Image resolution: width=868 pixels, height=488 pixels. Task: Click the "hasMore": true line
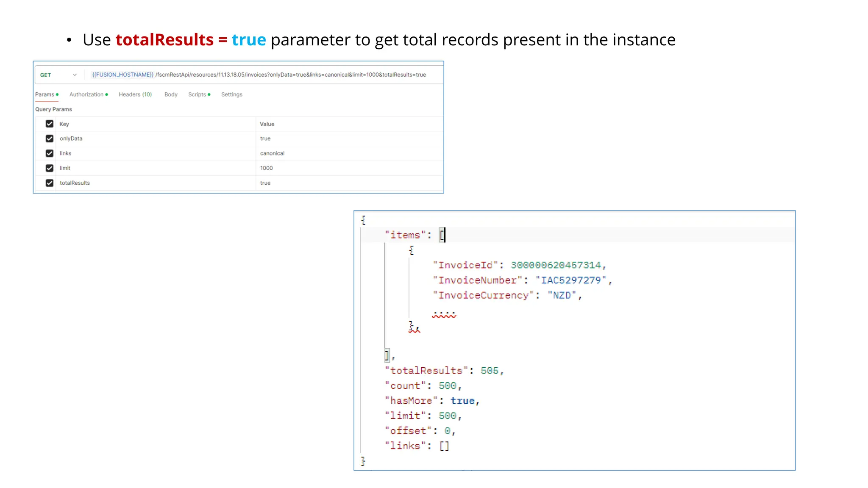click(431, 401)
